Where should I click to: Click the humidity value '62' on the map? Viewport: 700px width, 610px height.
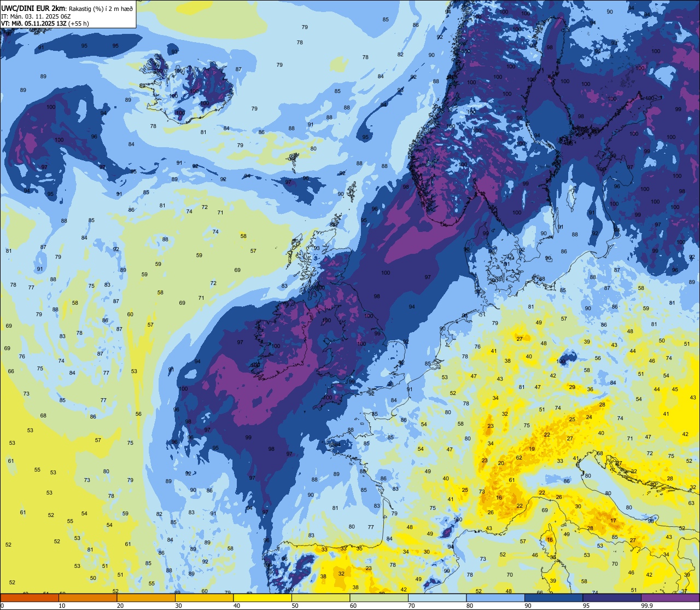point(519,457)
